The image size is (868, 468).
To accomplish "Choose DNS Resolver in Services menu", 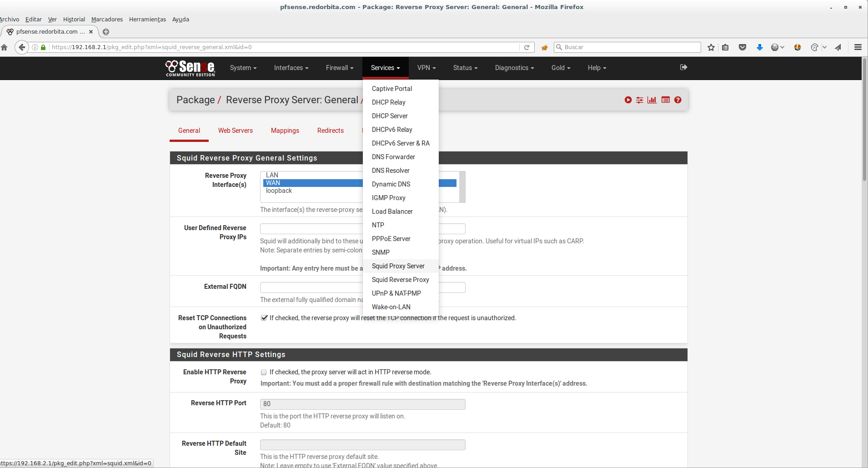I will 391,171.
